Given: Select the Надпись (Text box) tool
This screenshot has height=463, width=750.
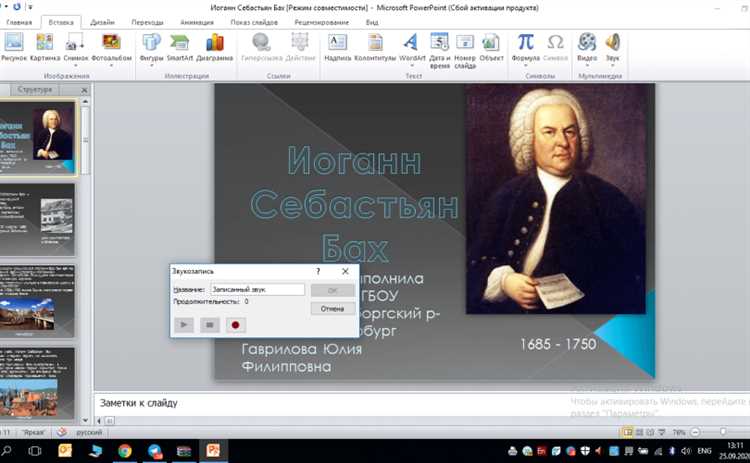Looking at the screenshot, I should click(x=337, y=43).
